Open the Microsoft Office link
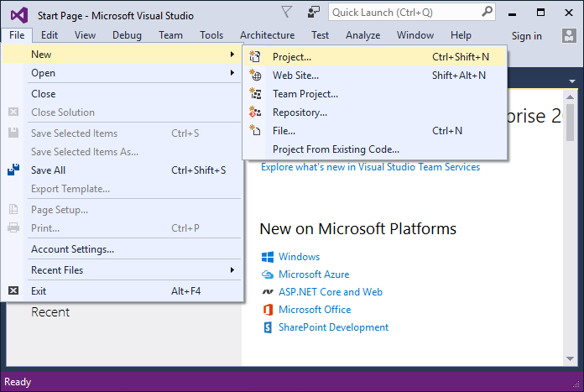The height and width of the screenshot is (392, 584). click(315, 309)
